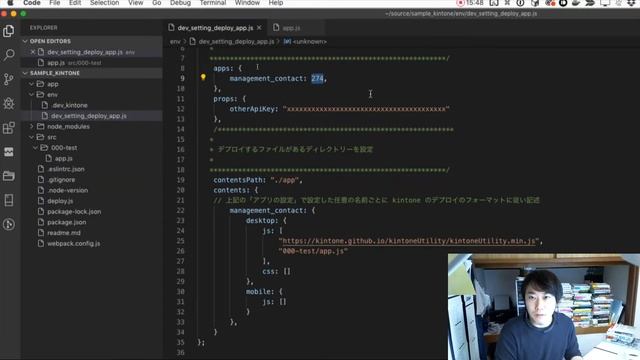
Task: Close the dev_setting_deploy_app.js tab
Action: (x=259, y=28)
